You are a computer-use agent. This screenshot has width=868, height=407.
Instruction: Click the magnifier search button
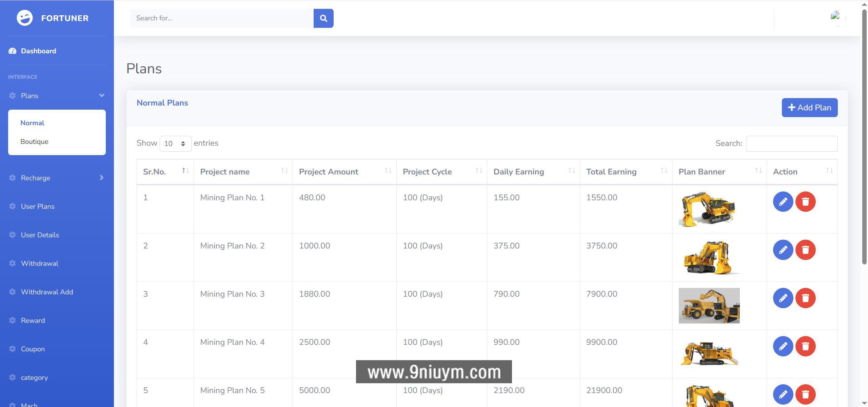point(323,18)
